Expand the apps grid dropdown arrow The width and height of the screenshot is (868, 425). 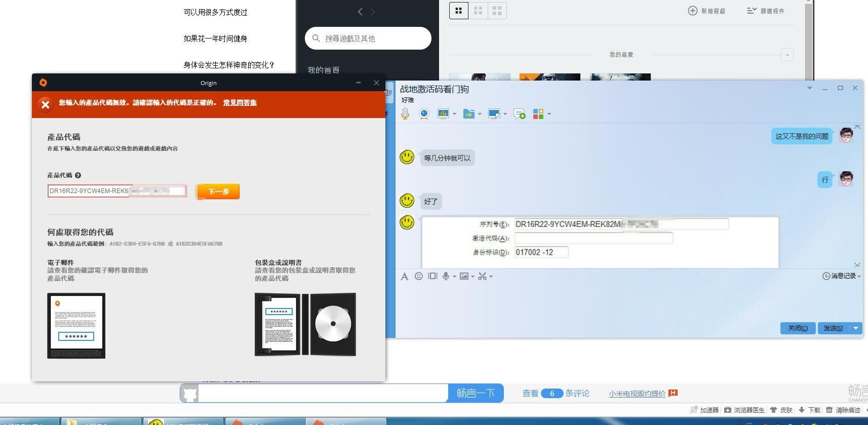(x=549, y=114)
